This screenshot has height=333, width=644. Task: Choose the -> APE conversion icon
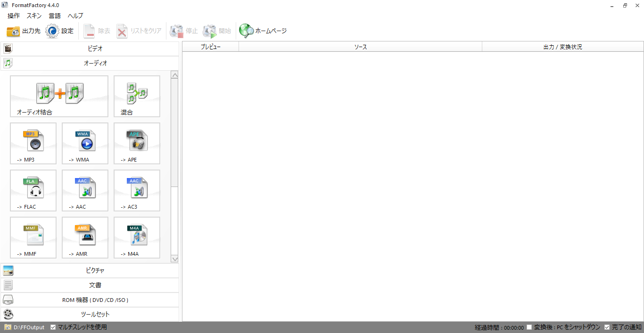[x=137, y=143]
